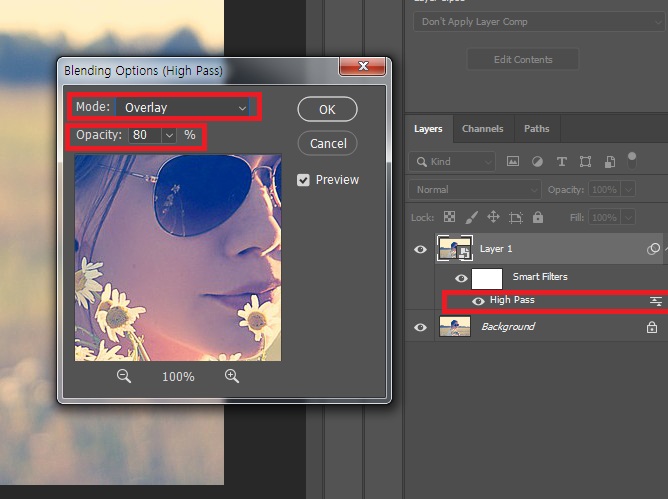The image size is (668, 499).
Task: Open Fill percentage dropdown arrow
Action: [x=628, y=218]
